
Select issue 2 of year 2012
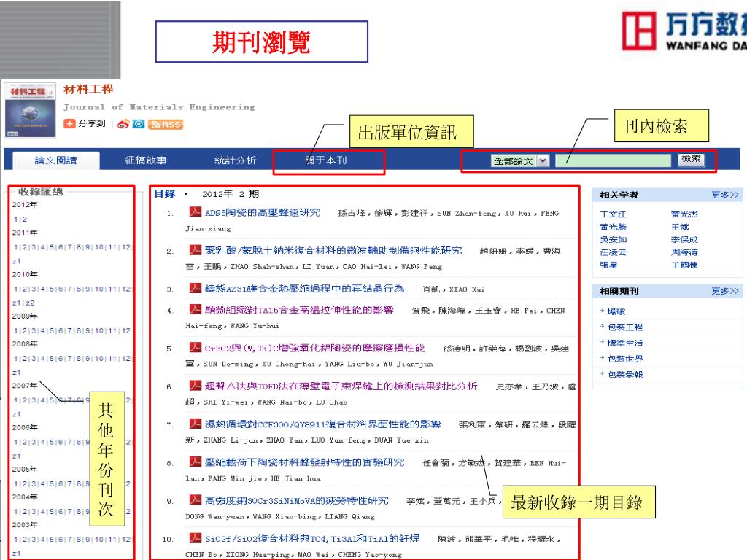coord(25,219)
